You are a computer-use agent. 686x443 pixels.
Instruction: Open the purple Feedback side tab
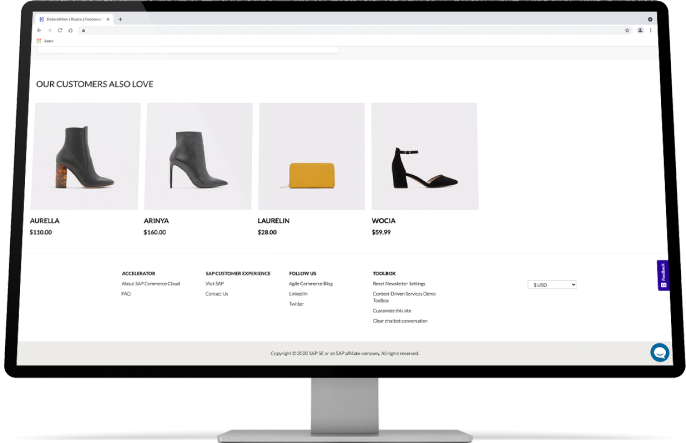pos(663,276)
